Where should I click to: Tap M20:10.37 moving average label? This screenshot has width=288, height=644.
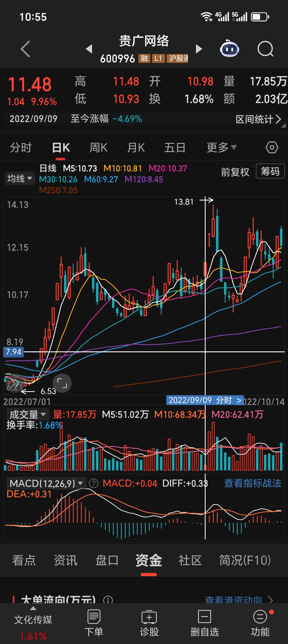(168, 168)
